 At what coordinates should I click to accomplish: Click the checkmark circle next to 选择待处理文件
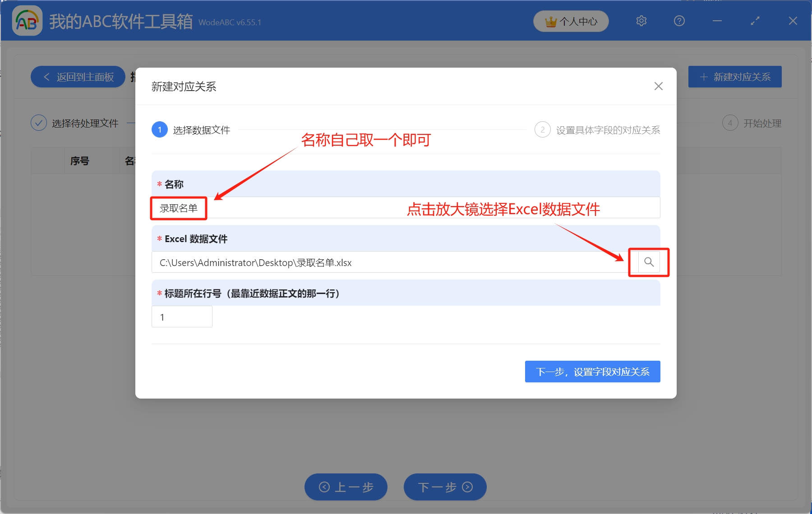(39, 122)
